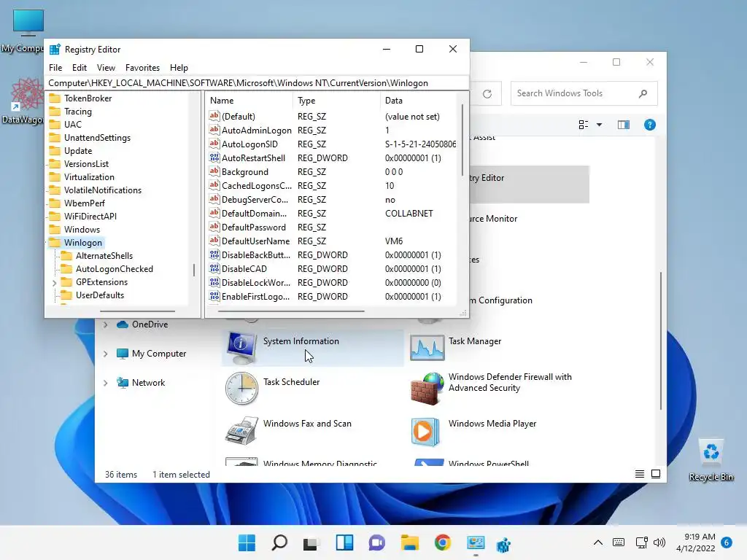The width and height of the screenshot is (747, 560).
Task: Select the Winlogon registry key
Action: [83, 242]
